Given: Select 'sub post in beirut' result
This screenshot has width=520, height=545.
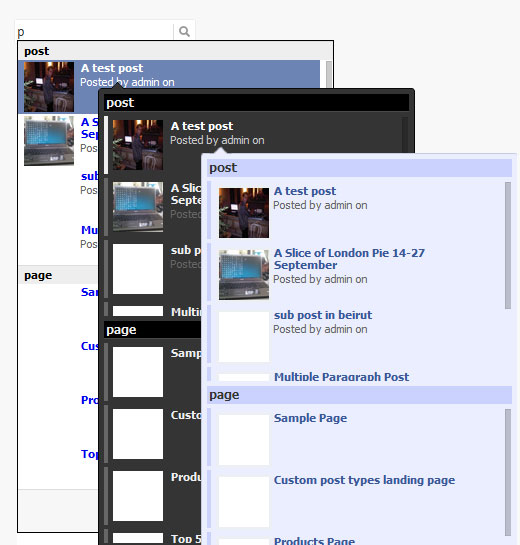Looking at the screenshot, I should click(x=323, y=315).
